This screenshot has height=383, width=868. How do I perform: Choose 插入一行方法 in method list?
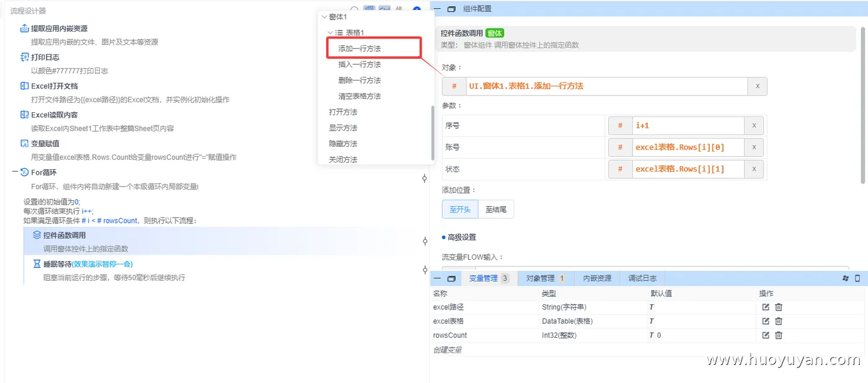pos(360,64)
